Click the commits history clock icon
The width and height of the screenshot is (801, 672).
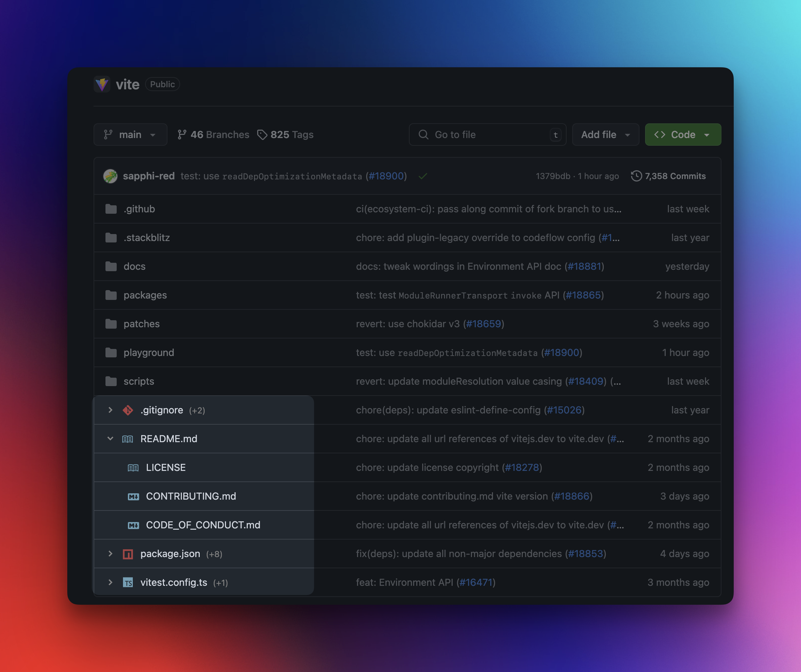point(636,176)
